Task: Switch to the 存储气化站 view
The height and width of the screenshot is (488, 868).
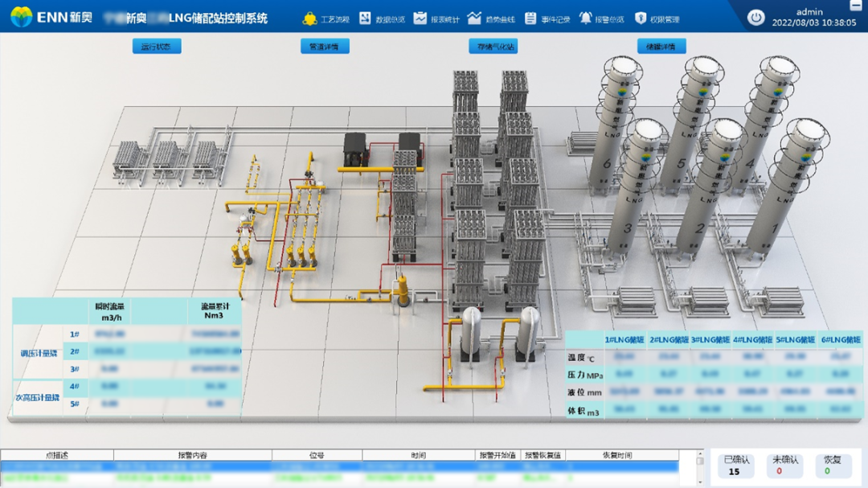Action: click(x=493, y=47)
